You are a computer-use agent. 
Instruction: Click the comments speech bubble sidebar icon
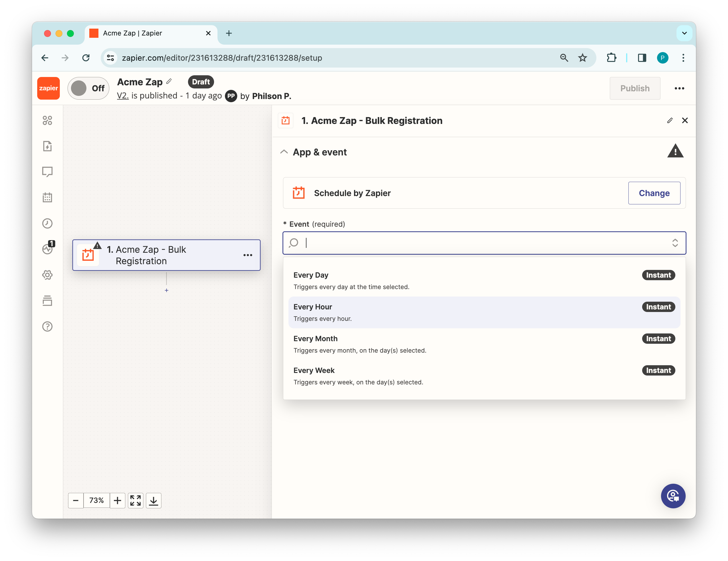tap(47, 172)
